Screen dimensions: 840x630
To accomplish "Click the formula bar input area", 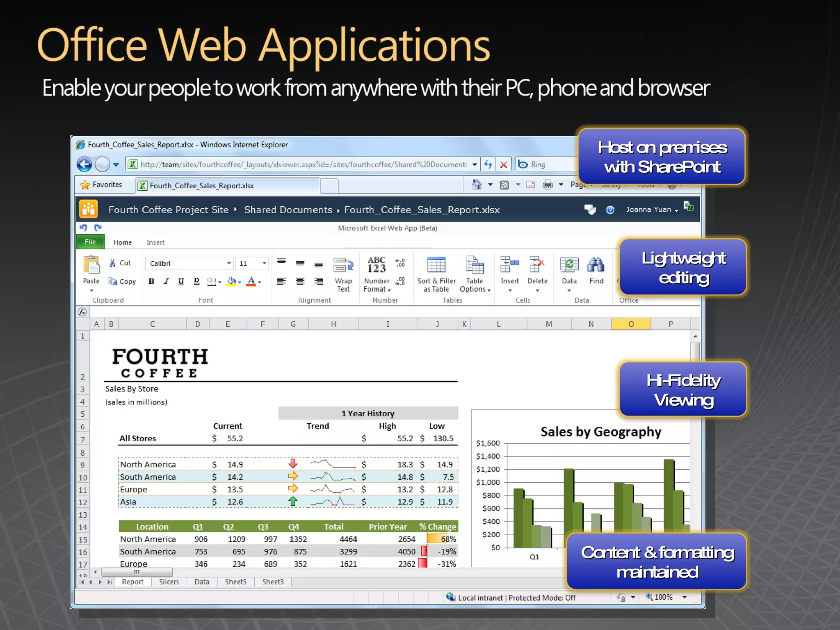I will (x=394, y=312).
